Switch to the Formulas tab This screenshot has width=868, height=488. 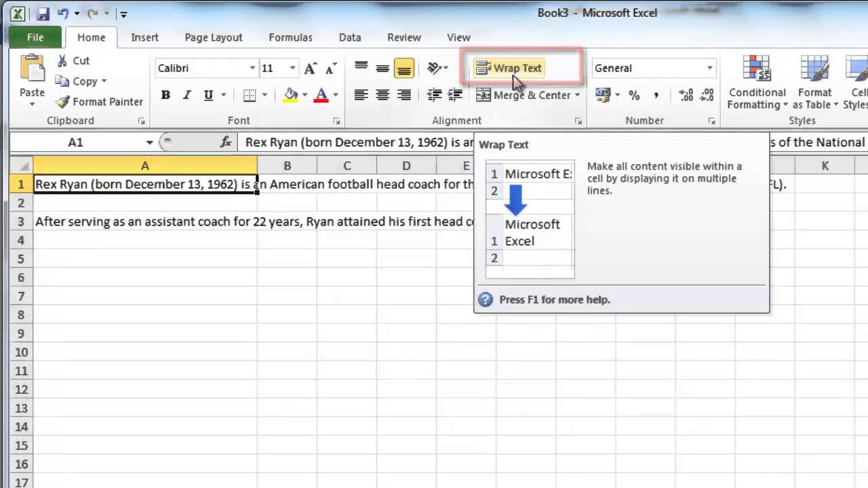(290, 37)
